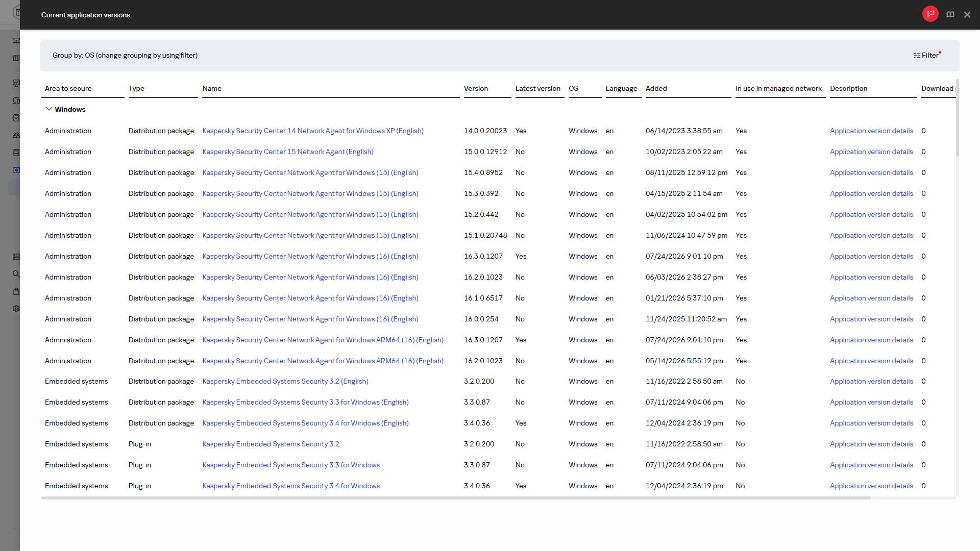Open Kaspersky Security Center 15 Network Agent link

[x=288, y=152]
